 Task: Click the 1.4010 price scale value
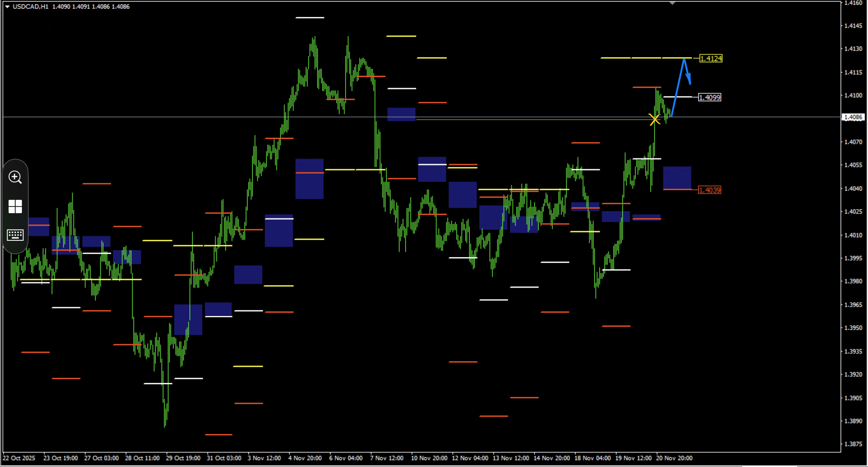(853, 235)
